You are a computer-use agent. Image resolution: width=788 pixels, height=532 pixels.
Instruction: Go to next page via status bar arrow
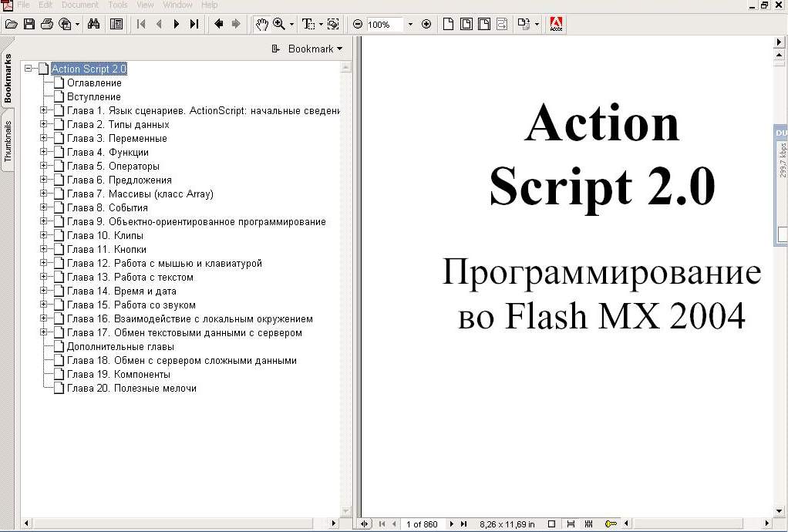[x=451, y=524]
